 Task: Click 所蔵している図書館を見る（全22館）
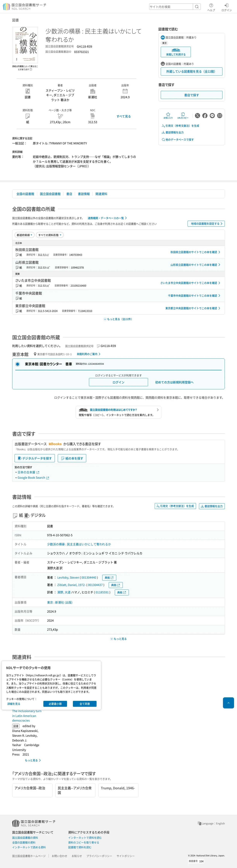click(x=192, y=71)
